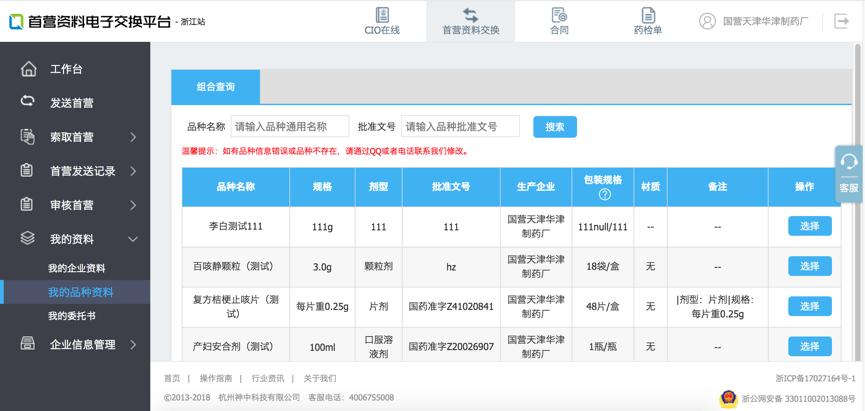The height and width of the screenshot is (411, 865).
Task: Click the 发送首营 loop icon
Action: click(28, 101)
